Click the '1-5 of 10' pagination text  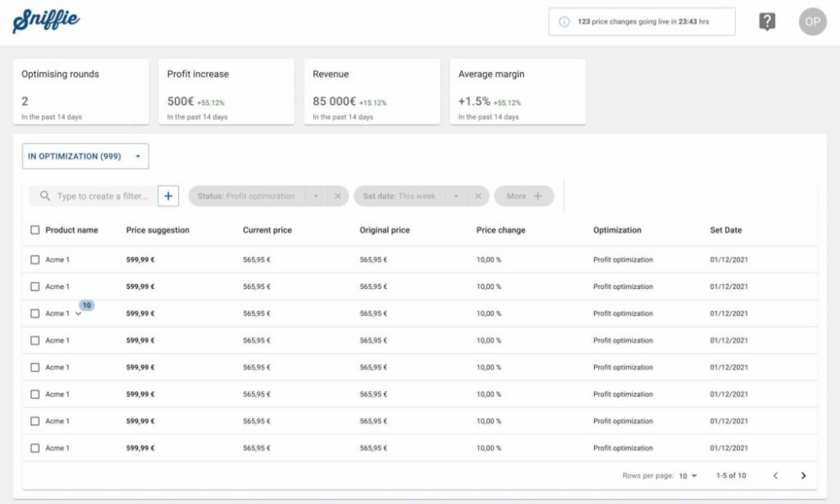point(731,475)
